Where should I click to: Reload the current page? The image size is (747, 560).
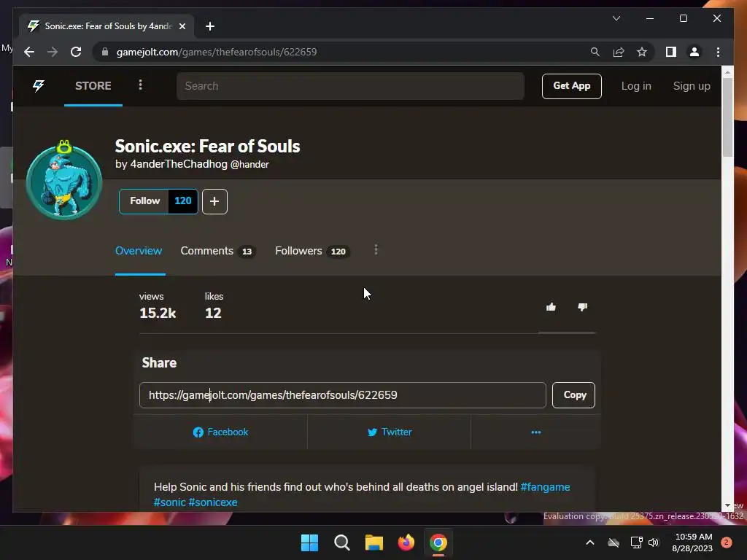point(76,52)
